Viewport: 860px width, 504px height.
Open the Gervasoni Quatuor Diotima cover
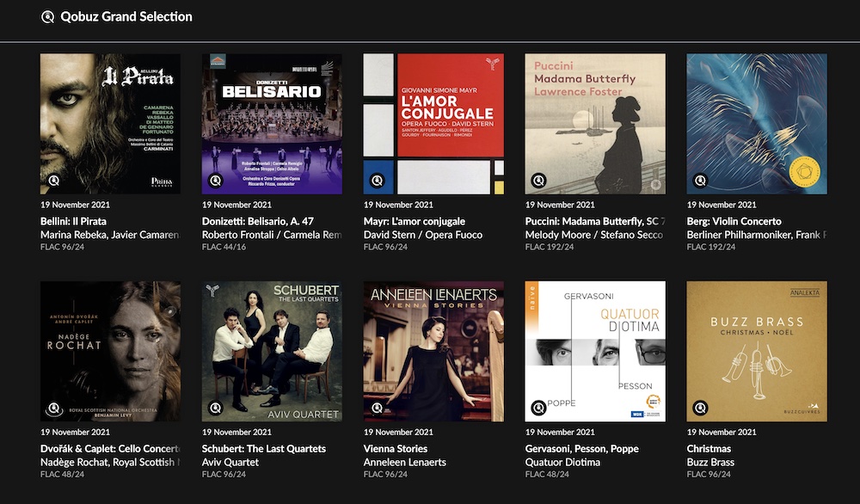click(595, 352)
